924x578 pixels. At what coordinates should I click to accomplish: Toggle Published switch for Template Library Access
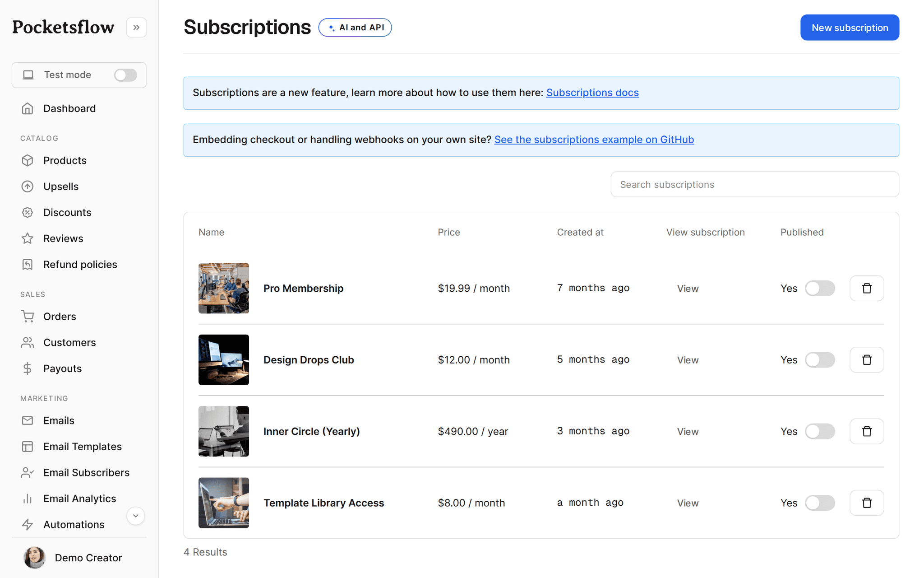tap(820, 503)
